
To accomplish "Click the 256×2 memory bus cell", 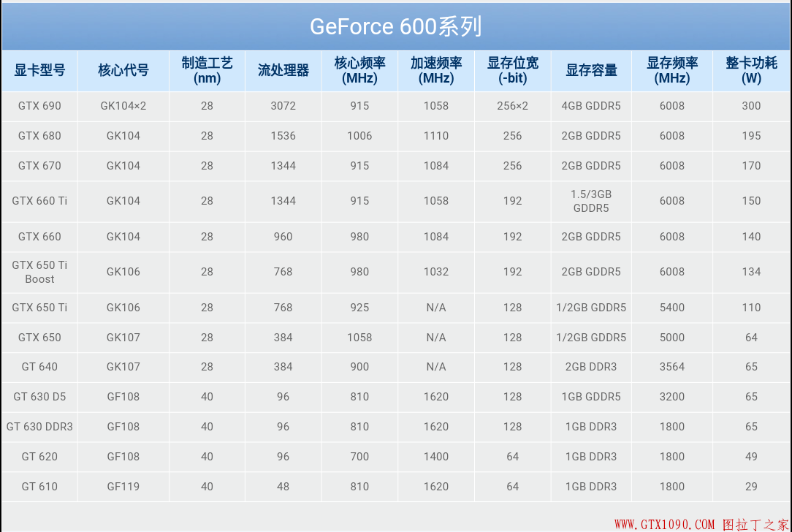I will click(x=512, y=106).
